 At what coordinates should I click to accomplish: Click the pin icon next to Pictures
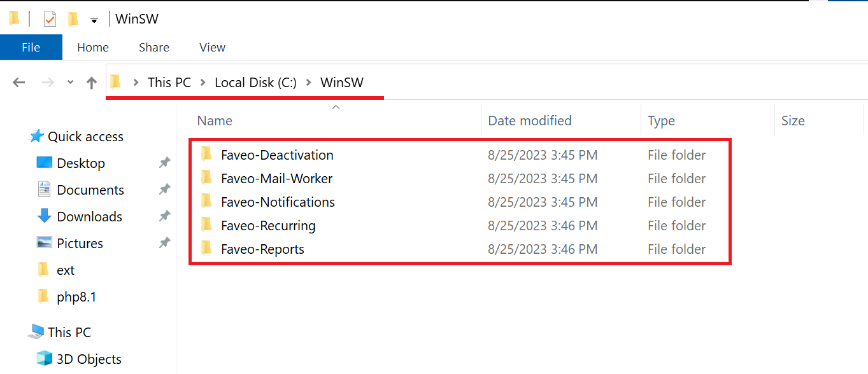[164, 243]
